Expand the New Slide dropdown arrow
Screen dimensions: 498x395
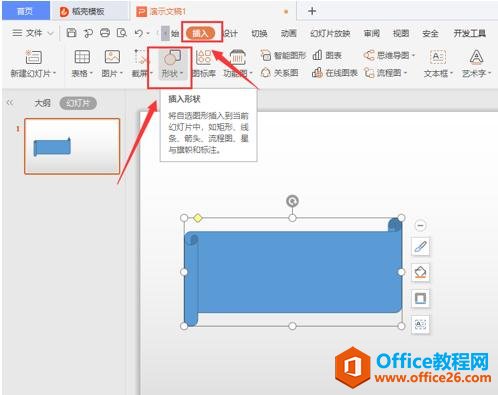(x=54, y=73)
